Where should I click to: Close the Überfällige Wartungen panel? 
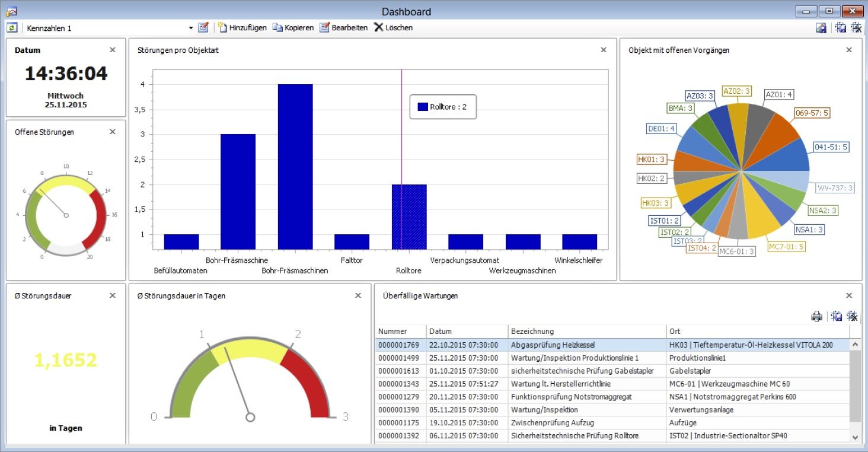(x=849, y=295)
